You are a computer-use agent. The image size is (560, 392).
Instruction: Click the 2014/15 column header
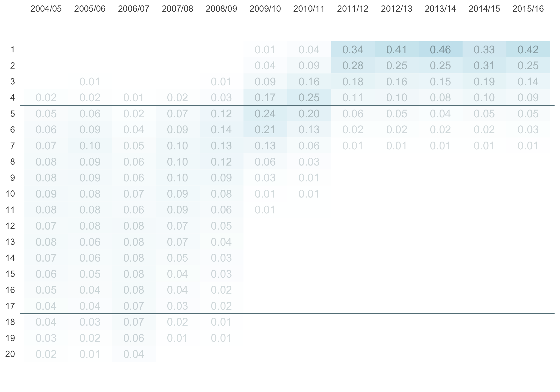tap(484, 9)
